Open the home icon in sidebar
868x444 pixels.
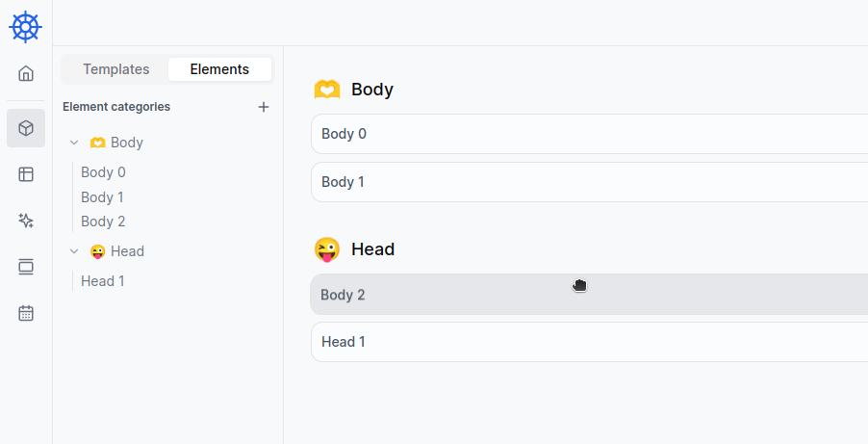tap(26, 73)
